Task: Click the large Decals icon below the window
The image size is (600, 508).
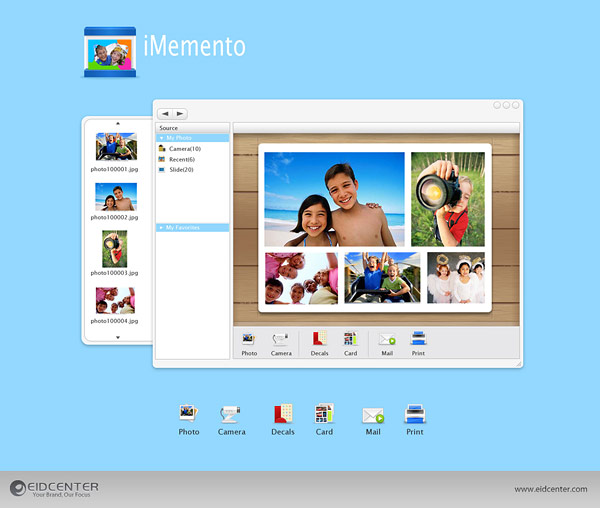Action: click(283, 413)
